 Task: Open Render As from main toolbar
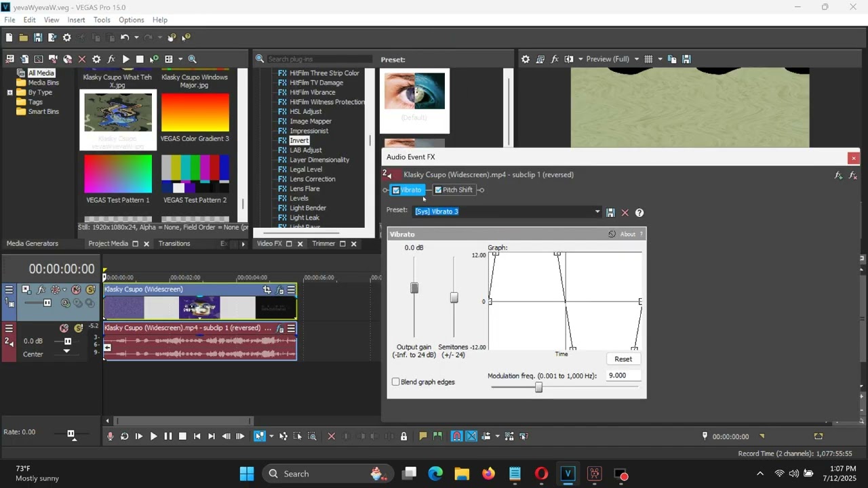click(x=52, y=37)
